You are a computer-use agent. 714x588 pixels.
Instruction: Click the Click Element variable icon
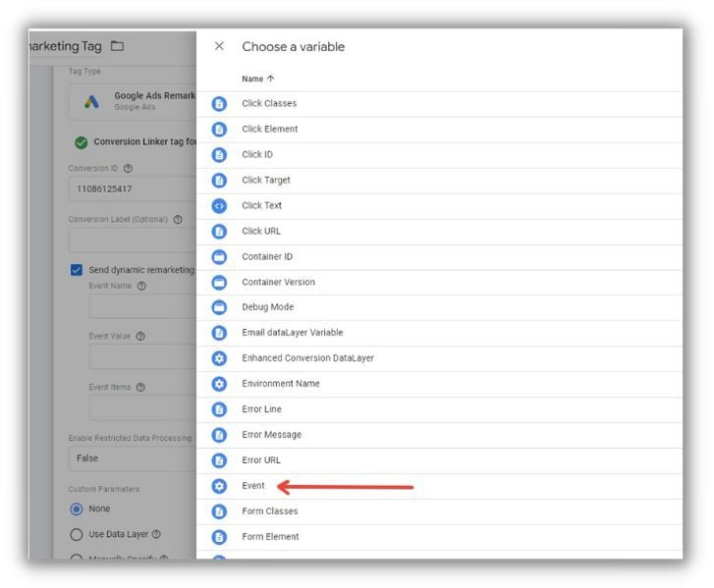pyautogui.click(x=219, y=130)
